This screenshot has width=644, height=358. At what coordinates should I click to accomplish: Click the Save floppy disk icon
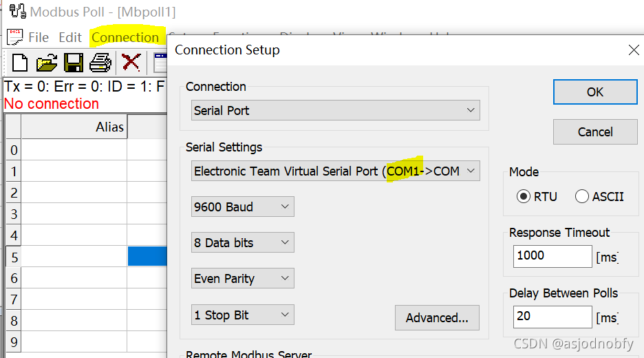74,63
